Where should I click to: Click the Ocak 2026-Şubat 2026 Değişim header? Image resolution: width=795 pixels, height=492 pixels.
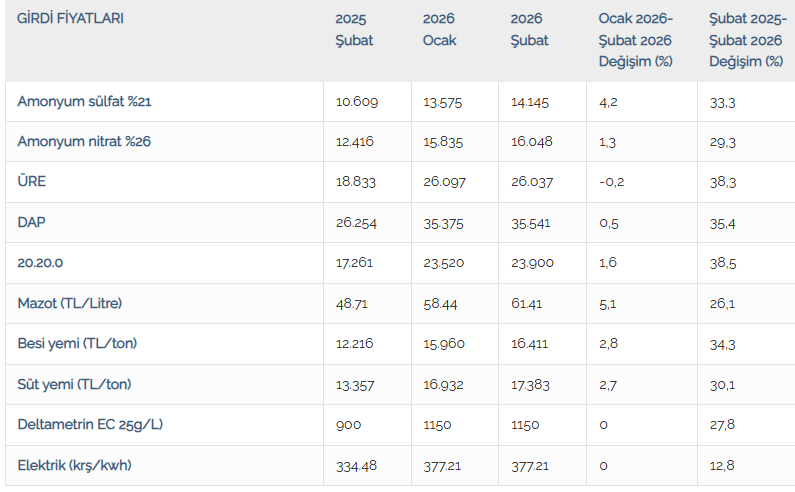(x=635, y=40)
